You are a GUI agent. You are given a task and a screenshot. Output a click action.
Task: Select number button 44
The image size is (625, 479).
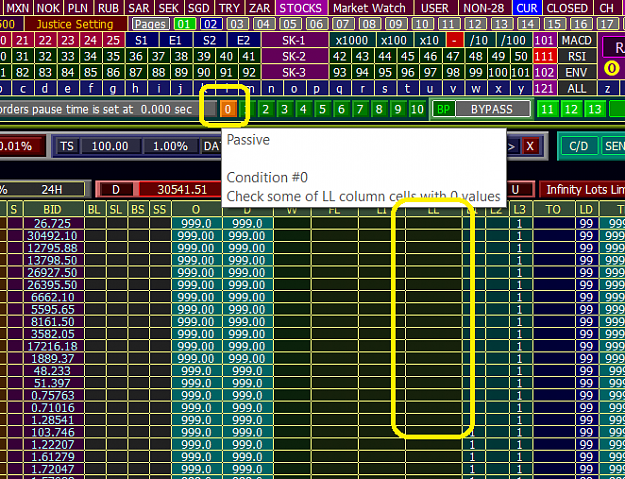coord(385,56)
